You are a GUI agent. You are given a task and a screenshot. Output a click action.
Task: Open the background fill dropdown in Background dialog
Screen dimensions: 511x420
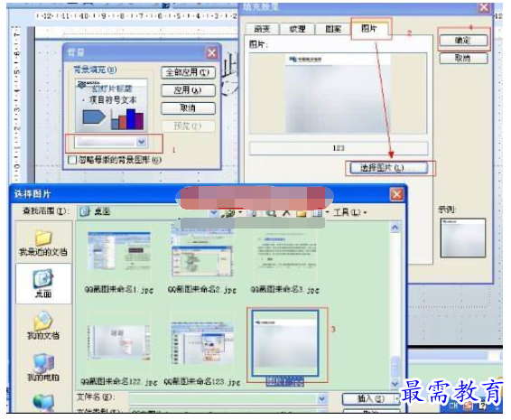click(x=142, y=142)
